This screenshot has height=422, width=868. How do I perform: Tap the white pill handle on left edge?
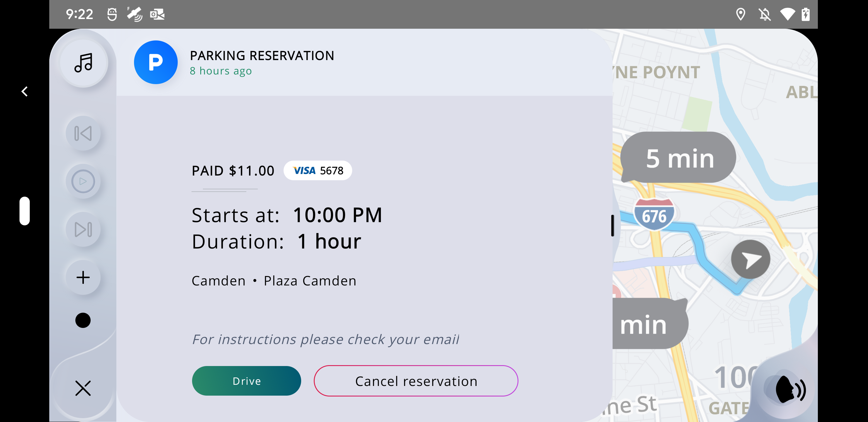click(25, 211)
